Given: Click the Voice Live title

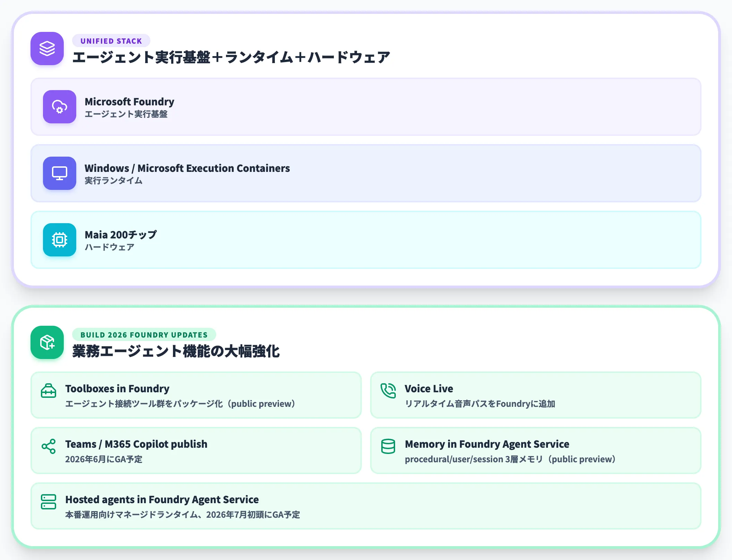Looking at the screenshot, I should [429, 388].
